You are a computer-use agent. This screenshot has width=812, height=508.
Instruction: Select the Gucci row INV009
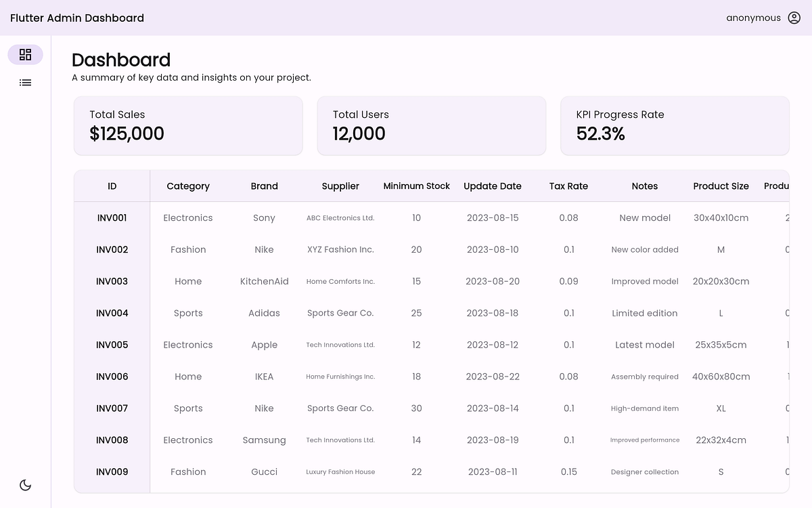click(x=265, y=471)
